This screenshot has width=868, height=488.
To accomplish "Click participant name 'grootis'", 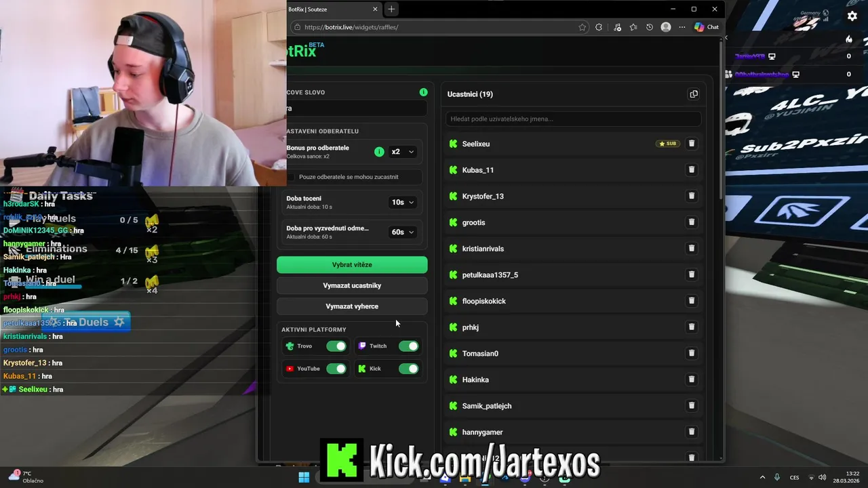I will click(473, 222).
